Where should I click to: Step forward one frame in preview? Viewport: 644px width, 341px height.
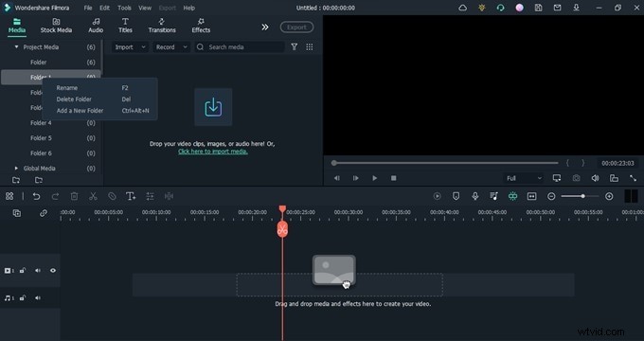pos(356,178)
